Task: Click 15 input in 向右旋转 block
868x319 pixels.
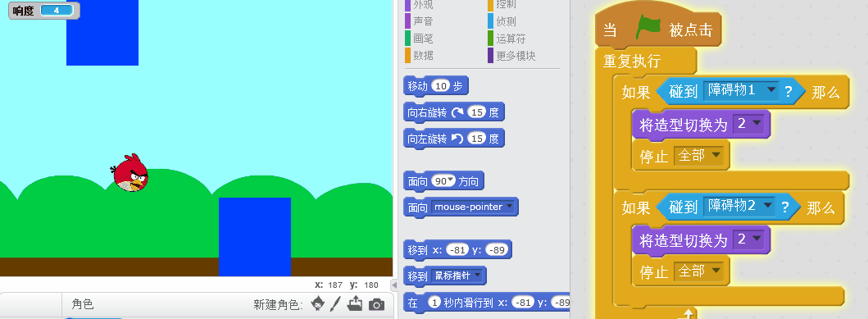Action: point(477,112)
